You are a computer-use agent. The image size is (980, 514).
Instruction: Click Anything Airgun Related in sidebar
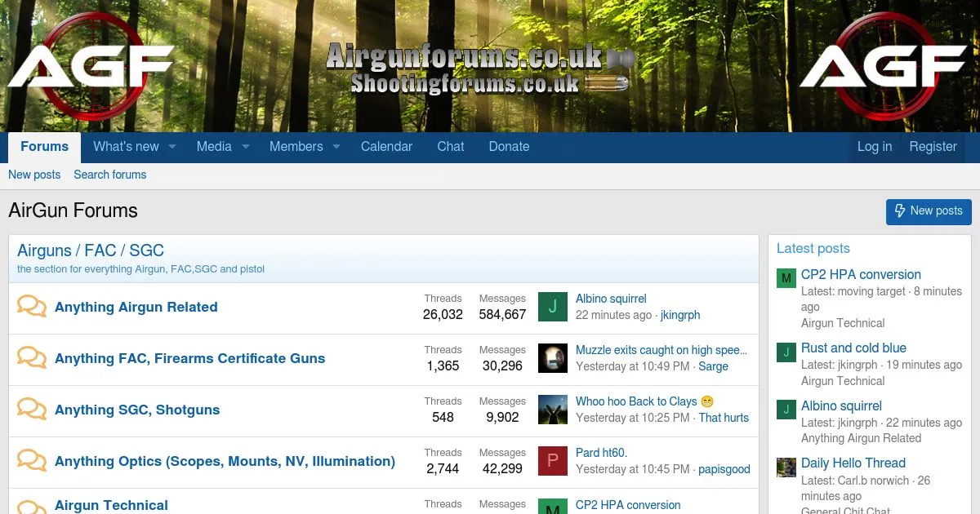[x=861, y=438]
